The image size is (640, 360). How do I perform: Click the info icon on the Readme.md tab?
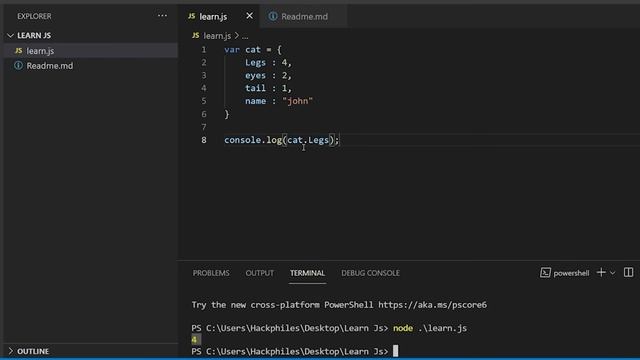click(x=273, y=16)
